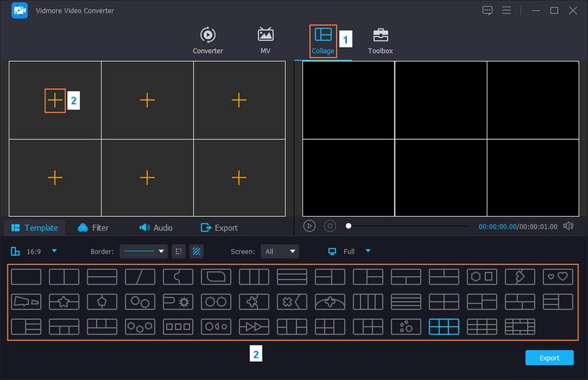This screenshot has height=380, width=588.
Task: Click the preview playback progress slider
Action: click(408, 226)
